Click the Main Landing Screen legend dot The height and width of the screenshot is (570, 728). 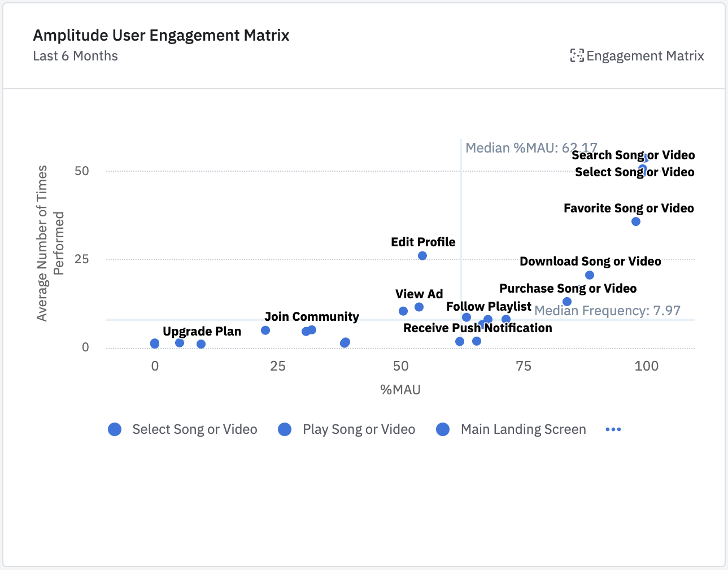click(x=443, y=429)
